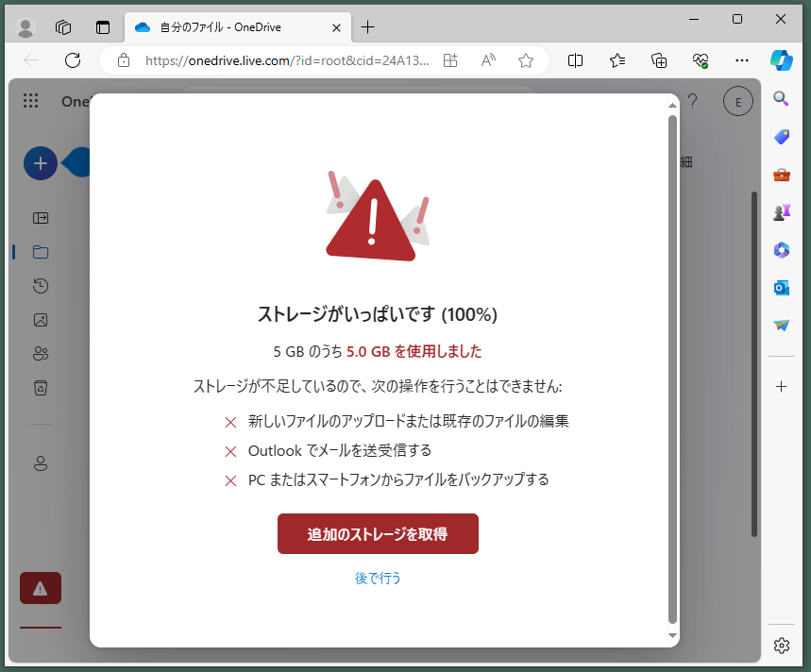The height and width of the screenshot is (672, 811).
Task: Open Edge settings and more menu
Action: pyautogui.click(x=742, y=60)
